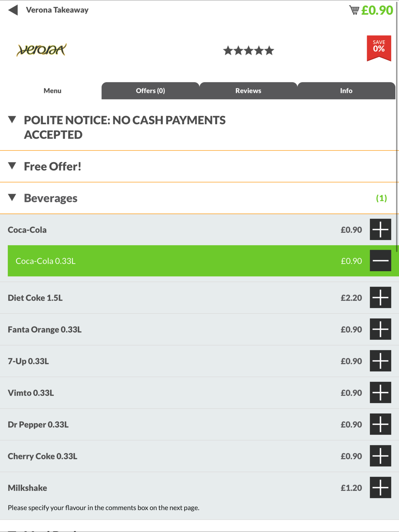Expand the Polite Notice section triangle

coord(12,120)
